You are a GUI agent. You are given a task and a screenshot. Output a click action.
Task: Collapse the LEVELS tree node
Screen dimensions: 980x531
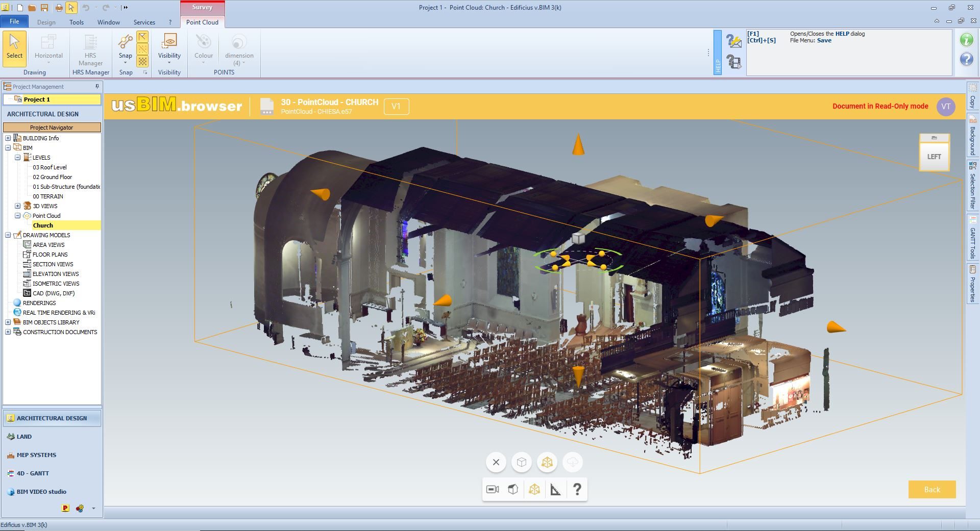[18, 158]
